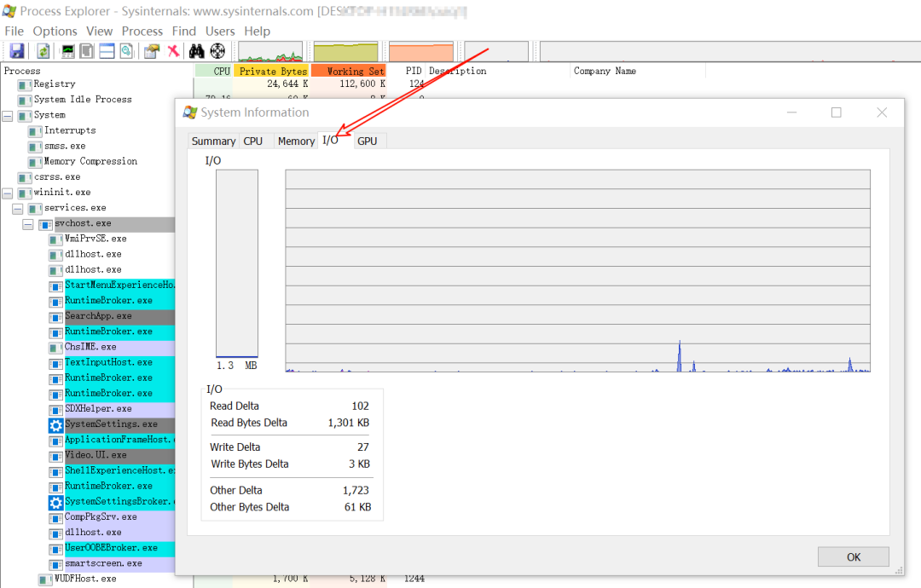
Task: Sort by the Company Name column header
Action: pyautogui.click(x=639, y=71)
